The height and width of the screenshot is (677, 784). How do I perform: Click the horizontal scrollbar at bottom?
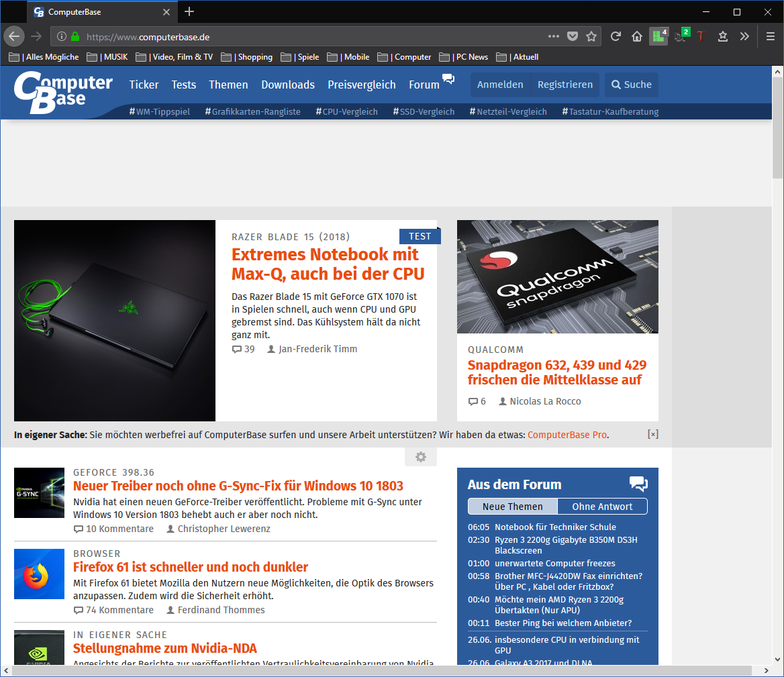(381, 670)
